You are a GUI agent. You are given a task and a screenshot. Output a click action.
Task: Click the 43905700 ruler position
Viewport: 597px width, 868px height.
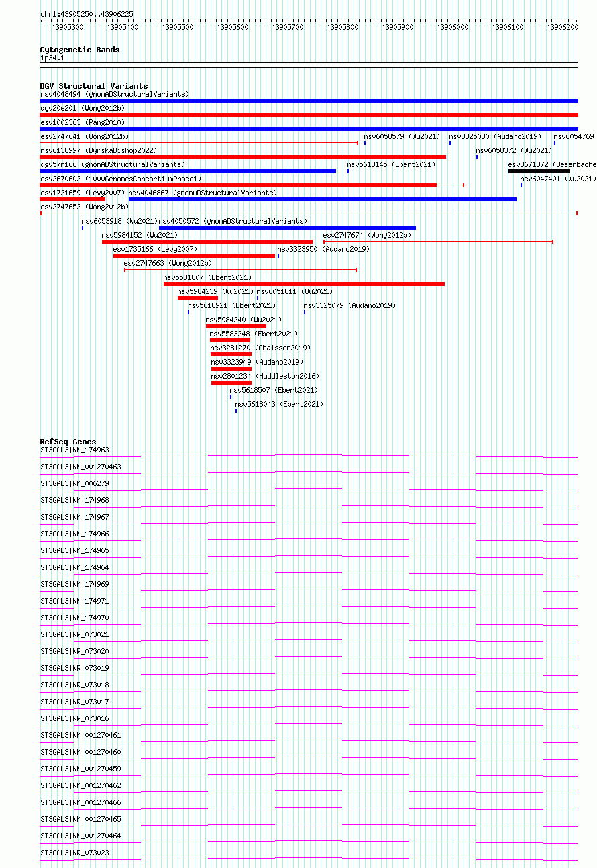[287, 27]
